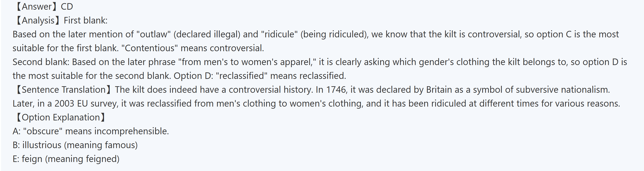Click the option B "illustrious" line
This screenshot has width=644, height=171.
point(75,145)
